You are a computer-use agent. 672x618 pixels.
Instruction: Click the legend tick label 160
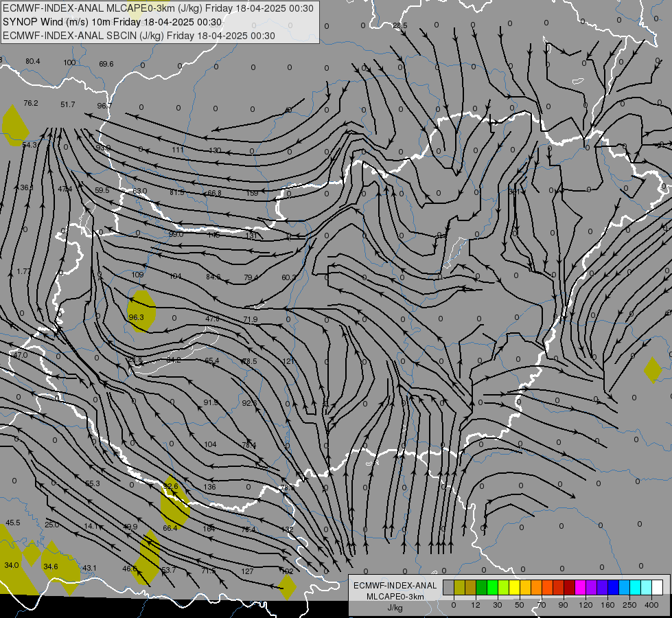coord(607,605)
